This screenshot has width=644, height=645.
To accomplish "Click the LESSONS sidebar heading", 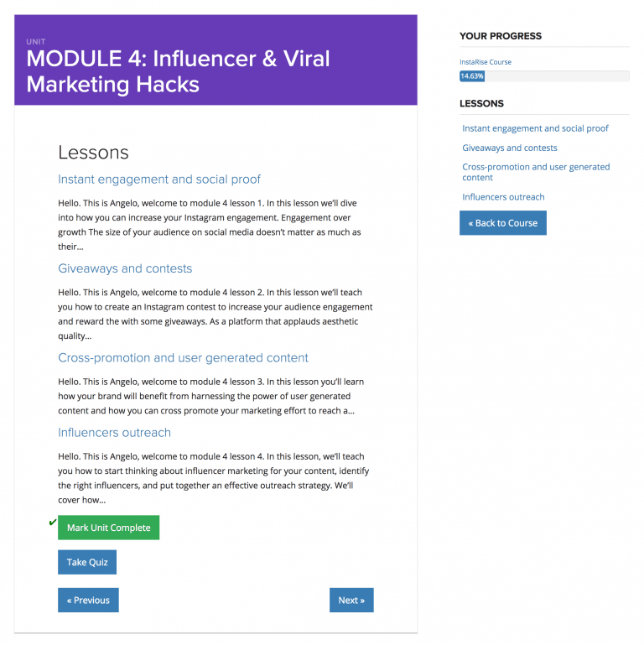I will tap(481, 104).
